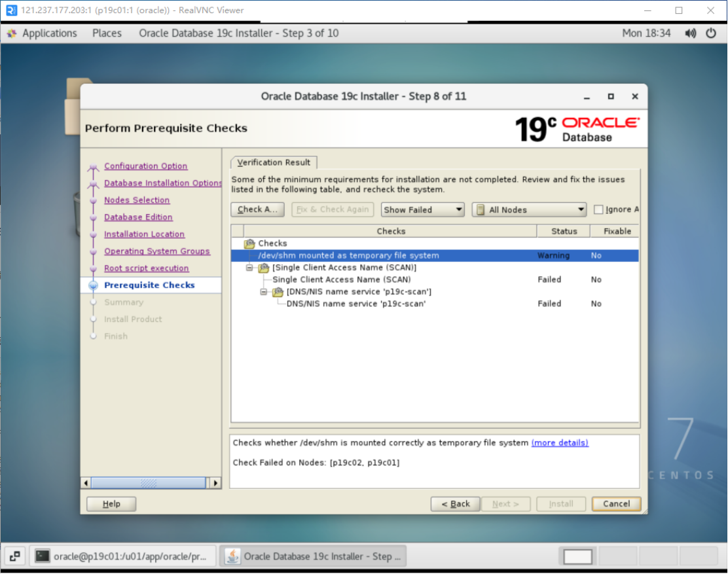Image resolution: width=728 pixels, height=574 pixels.
Task: Click the DNS/NIS name service folder icon
Action: 278,292
